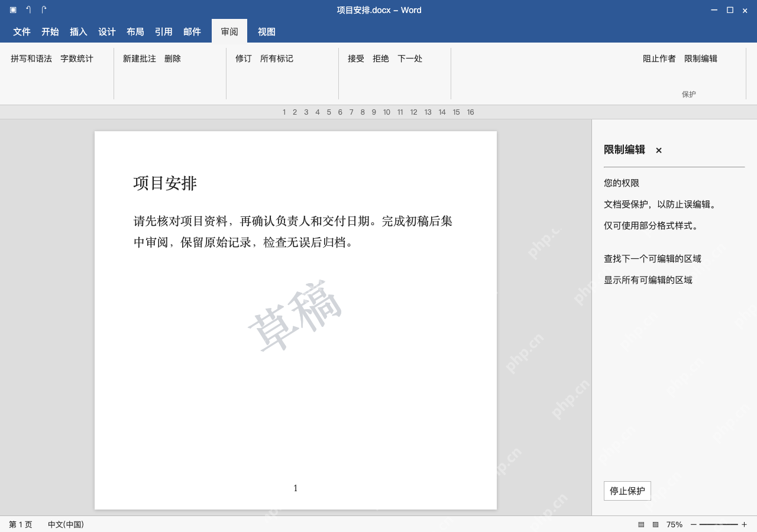Switch to the 插入 tab
Image resolution: width=757 pixels, height=532 pixels.
click(x=79, y=32)
